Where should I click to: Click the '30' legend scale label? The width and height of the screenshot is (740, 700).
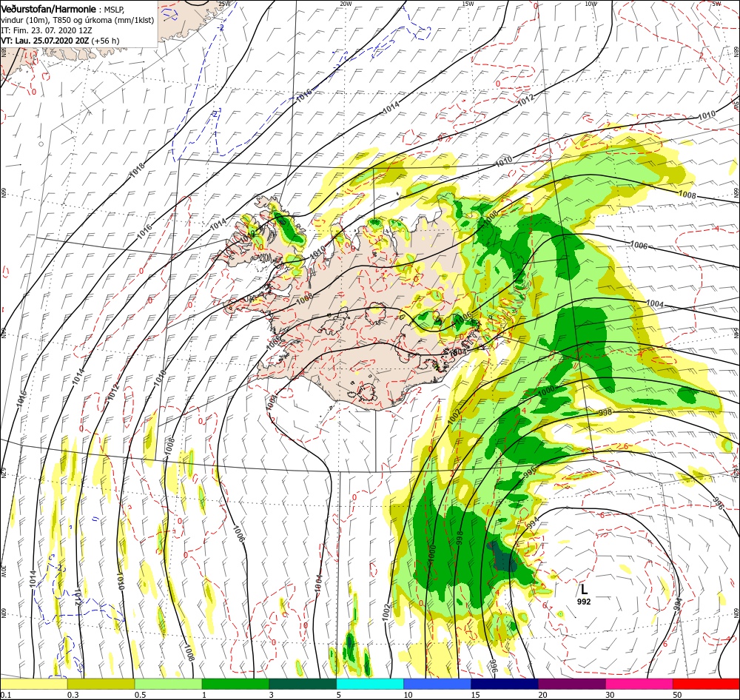(x=610, y=695)
